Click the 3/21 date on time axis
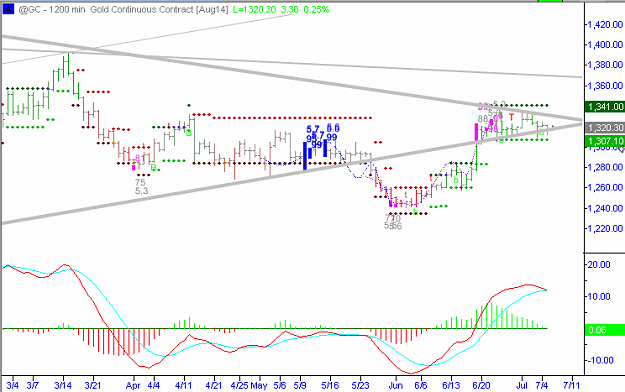 [93, 386]
